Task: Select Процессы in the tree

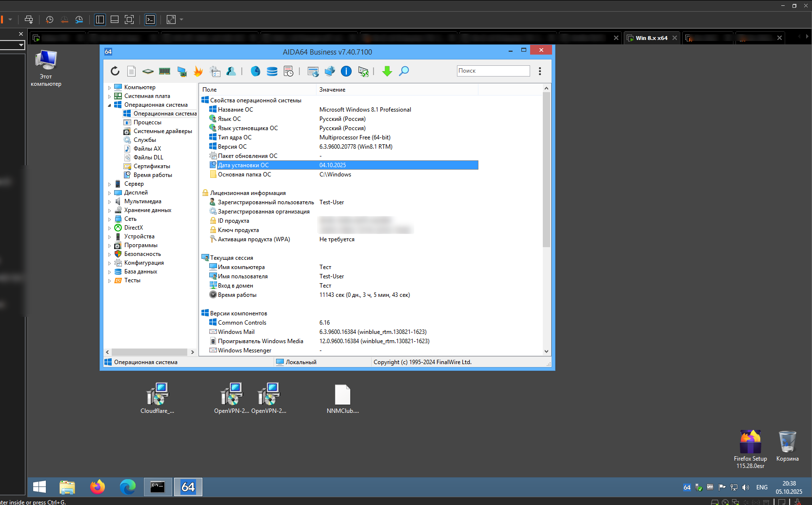Action: pos(147,122)
